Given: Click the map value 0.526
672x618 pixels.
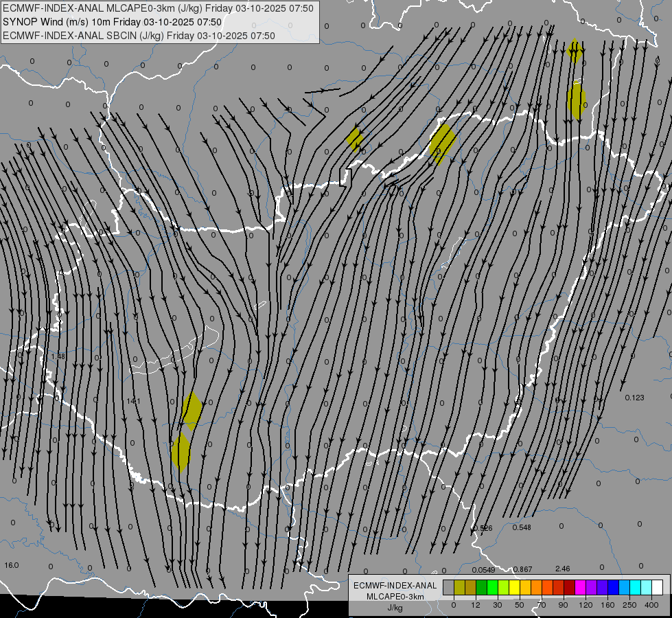Looking at the screenshot, I should click(483, 528).
